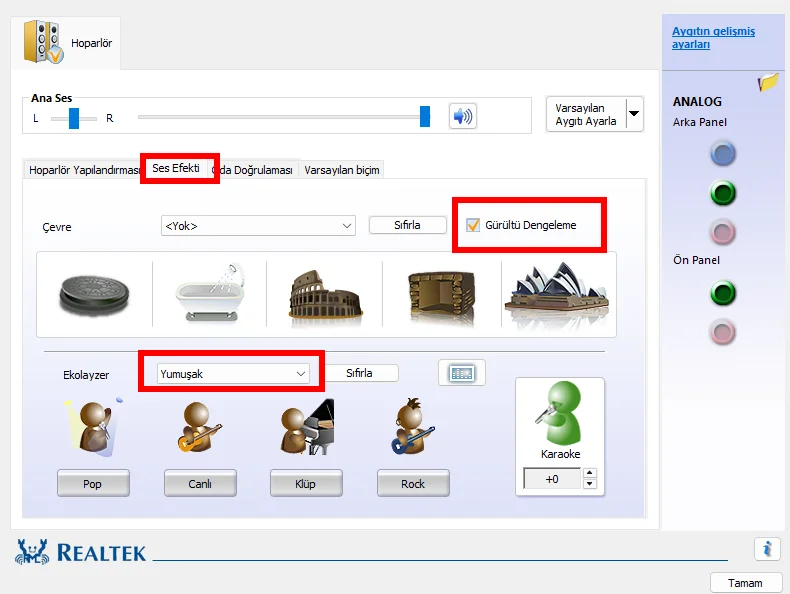This screenshot has height=594, width=790.
Task: Open the yellow folder connector settings icon
Action: 769,82
